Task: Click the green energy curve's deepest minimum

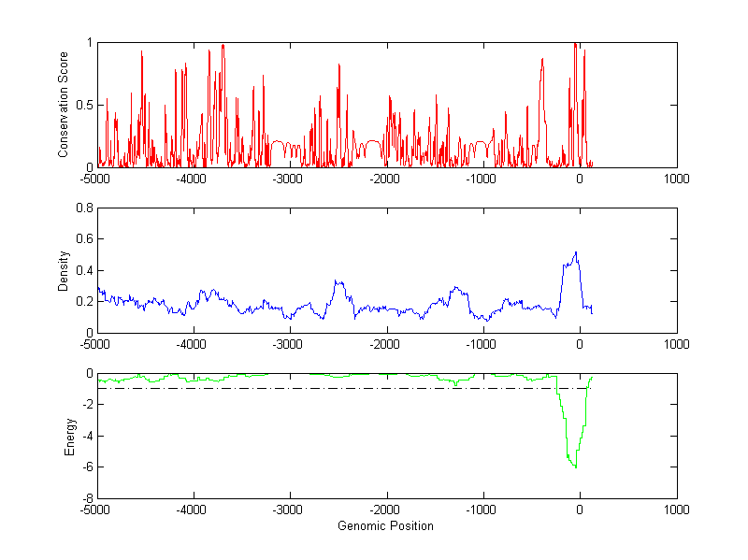Action: [x=575, y=467]
